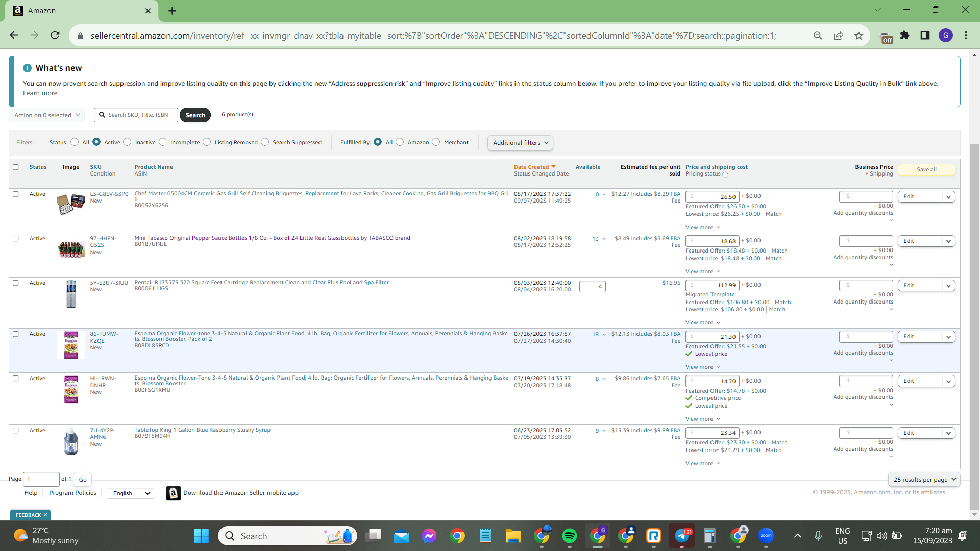Open the Program Policies link
The width and height of the screenshot is (980, 551).
click(72, 493)
